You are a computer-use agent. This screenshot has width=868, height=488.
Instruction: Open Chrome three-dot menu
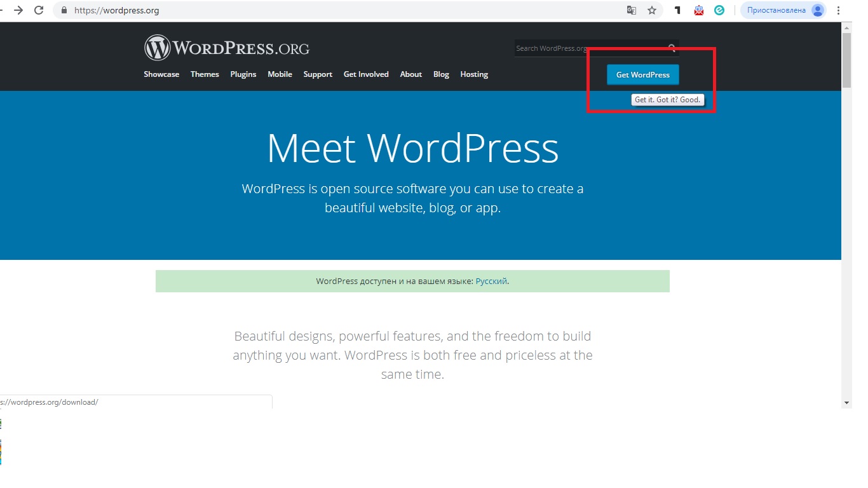[839, 10]
